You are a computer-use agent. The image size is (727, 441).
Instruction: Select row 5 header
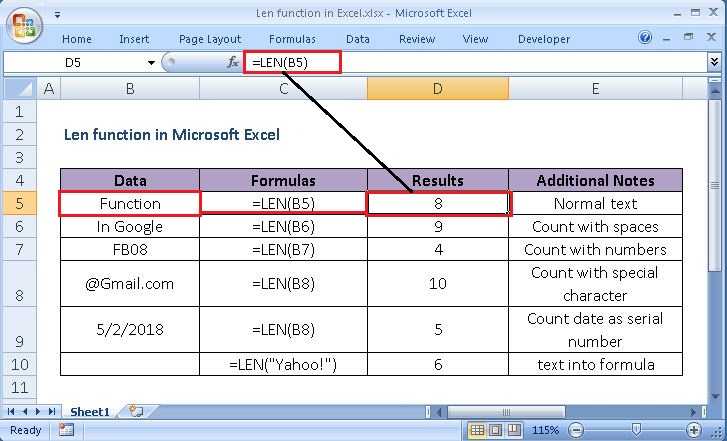[x=19, y=204]
